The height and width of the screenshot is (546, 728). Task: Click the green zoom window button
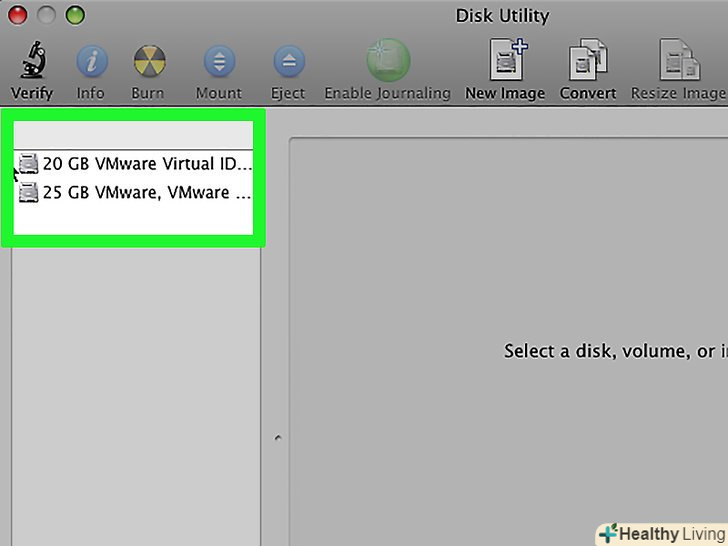pos(75,15)
